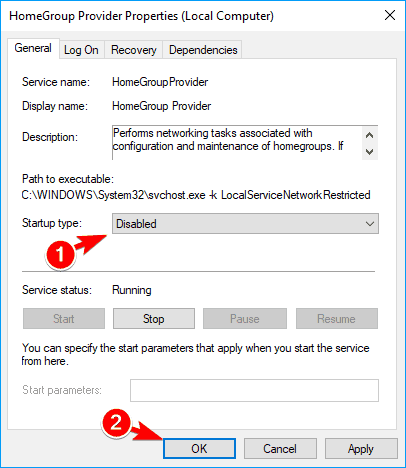
Task: Click the dialog title bar text
Action: coord(141,16)
